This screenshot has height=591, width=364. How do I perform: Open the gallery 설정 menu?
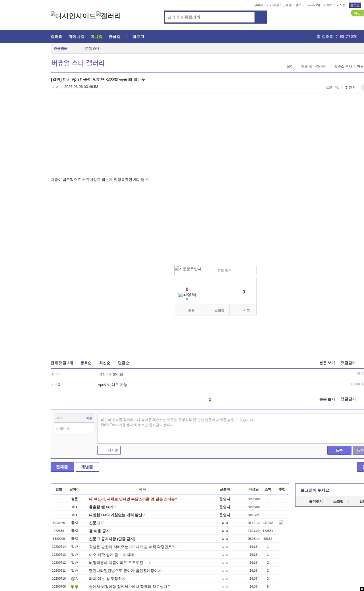290,66
